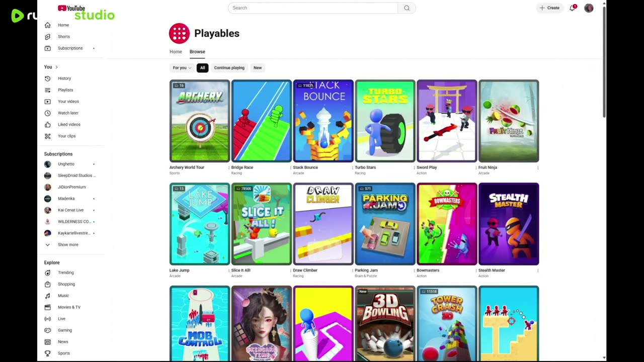The width and height of the screenshot is (644, 362).
Task: Open the notifications bell
Action: tap(572, 8)
